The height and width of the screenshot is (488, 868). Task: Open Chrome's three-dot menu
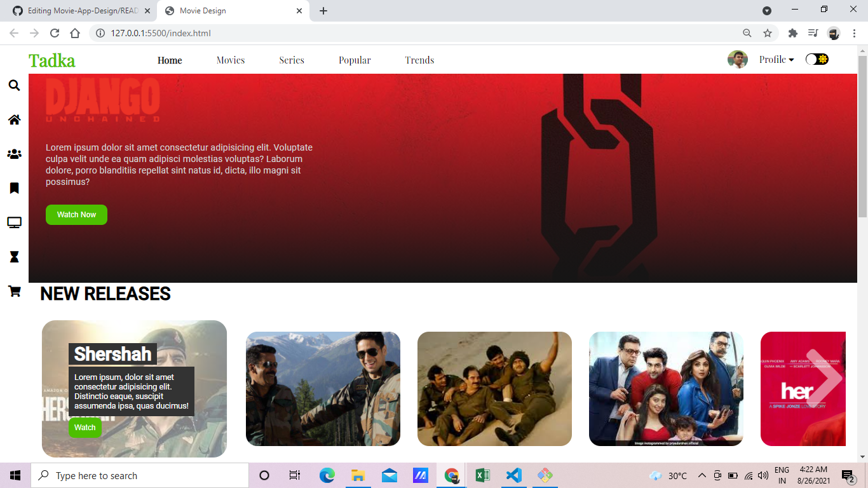[853, 33]
